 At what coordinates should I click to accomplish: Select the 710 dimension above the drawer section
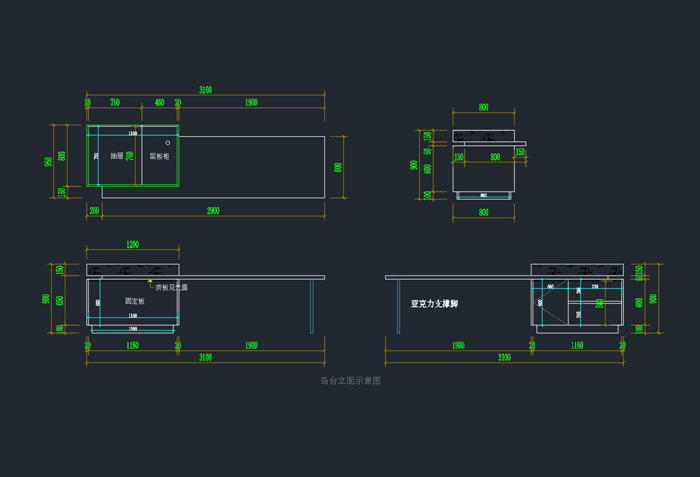pyautogui.click(x=115, y=102)
